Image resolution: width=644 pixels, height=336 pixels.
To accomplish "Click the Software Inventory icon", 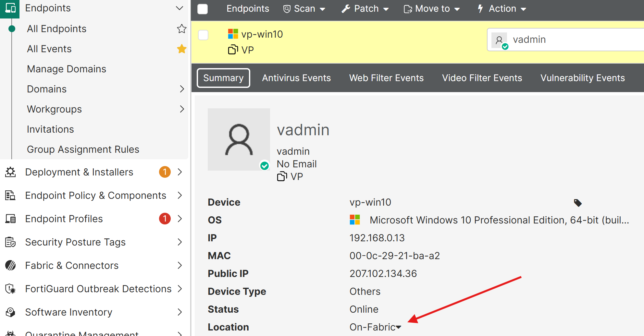I will (x=10, y=312).
